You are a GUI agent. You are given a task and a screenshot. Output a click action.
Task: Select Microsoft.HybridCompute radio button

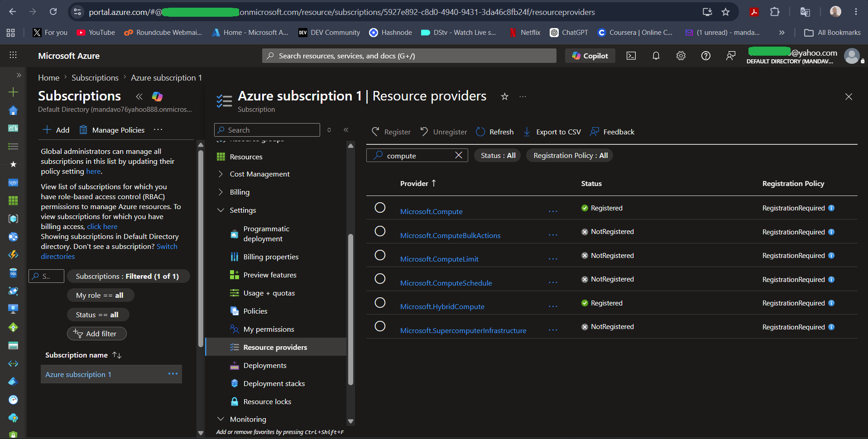click(x=380, y=302)
